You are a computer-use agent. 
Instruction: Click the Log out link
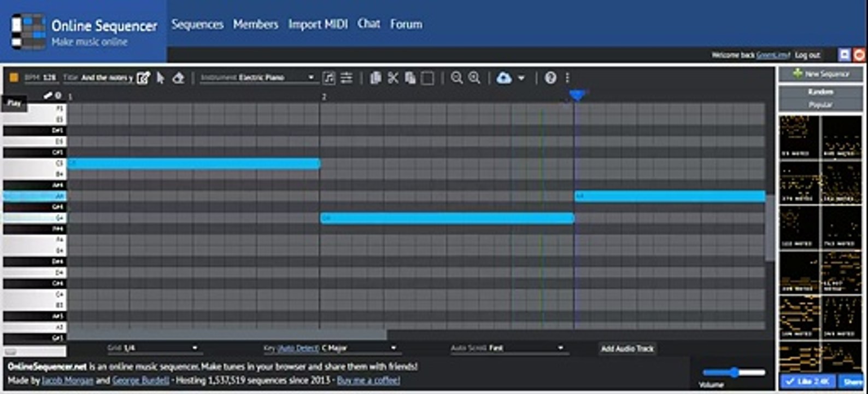tap(807, 55)
